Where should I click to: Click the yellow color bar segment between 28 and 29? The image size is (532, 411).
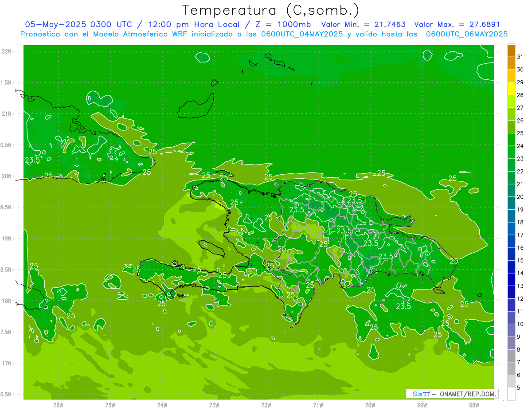click(511, 89)
